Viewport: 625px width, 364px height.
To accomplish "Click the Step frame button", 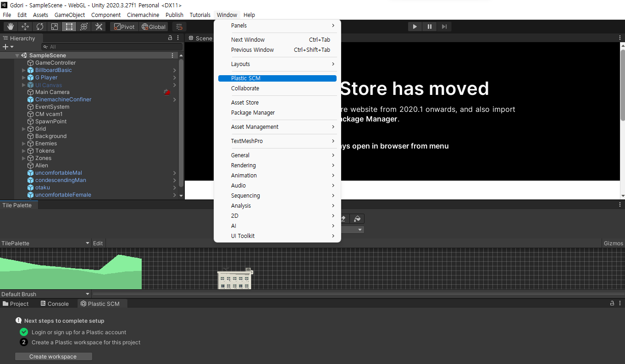I will [x=444, y=27].
